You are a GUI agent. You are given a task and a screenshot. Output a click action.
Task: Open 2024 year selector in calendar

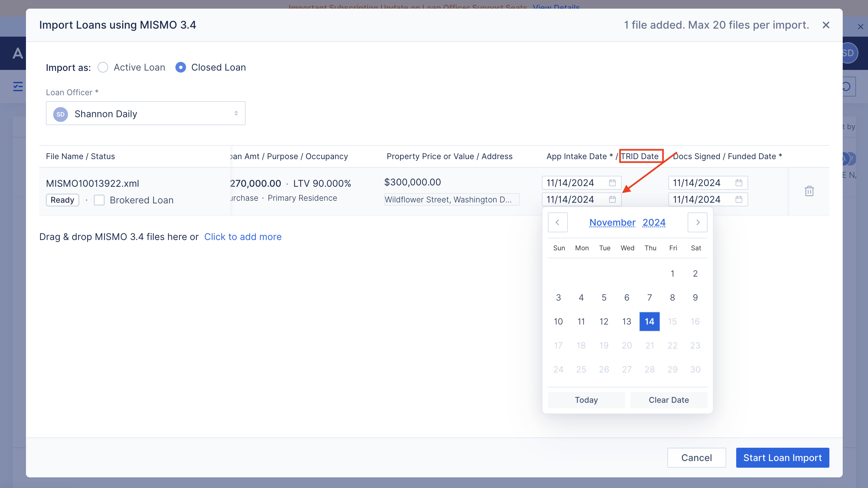point(654,222)
